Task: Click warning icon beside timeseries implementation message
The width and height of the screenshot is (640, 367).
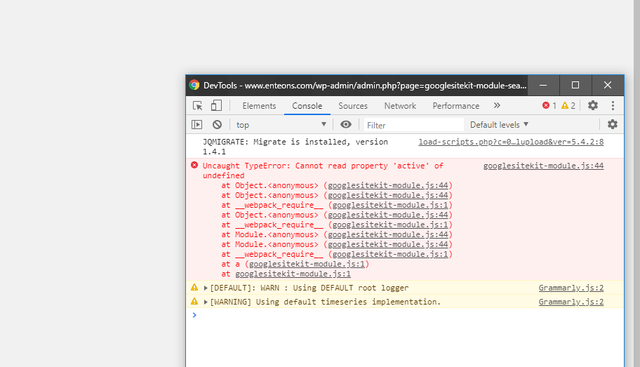Action: pos(194,301)
